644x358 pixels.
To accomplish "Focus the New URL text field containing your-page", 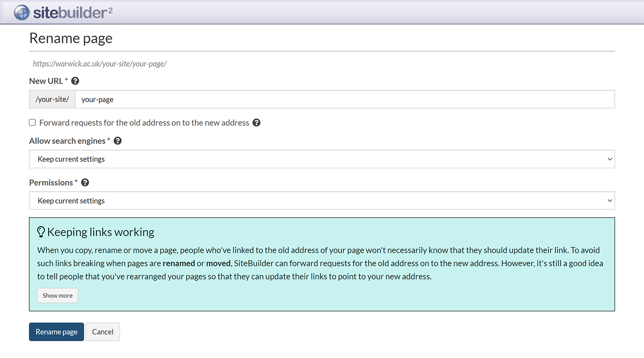I will coord(344,99).
